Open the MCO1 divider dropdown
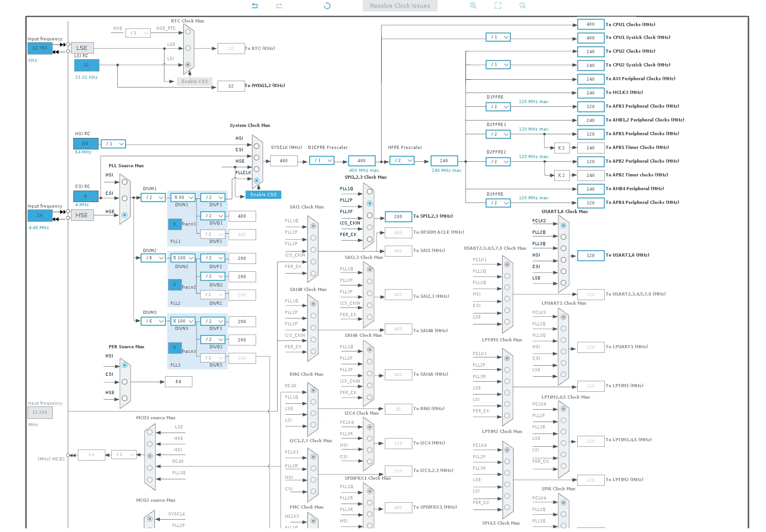766x532 pixels. pyautogui.click(x=124, y=455)
